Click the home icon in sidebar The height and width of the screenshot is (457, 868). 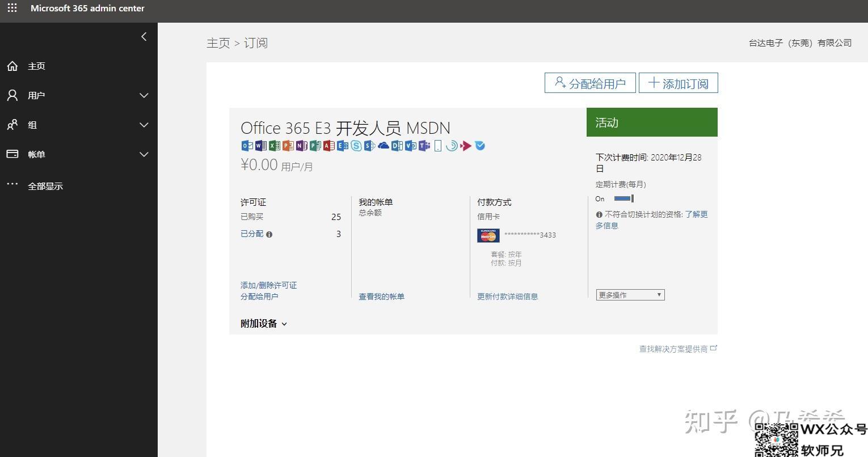click(x=12, y=66)
